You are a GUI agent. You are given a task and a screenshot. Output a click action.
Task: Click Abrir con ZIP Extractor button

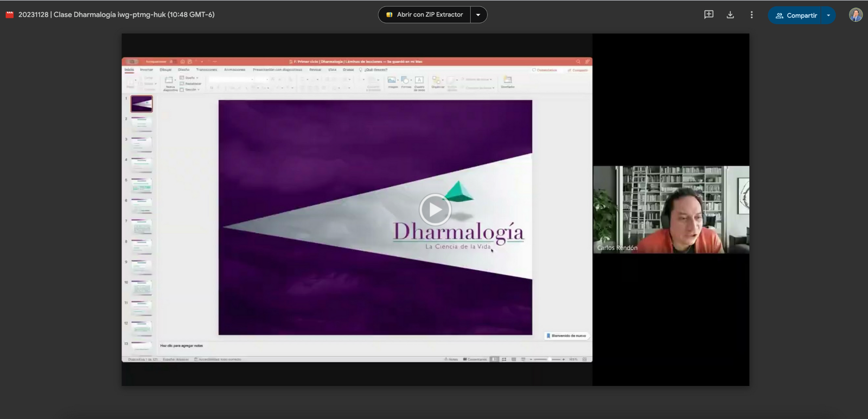pos(424,15)
